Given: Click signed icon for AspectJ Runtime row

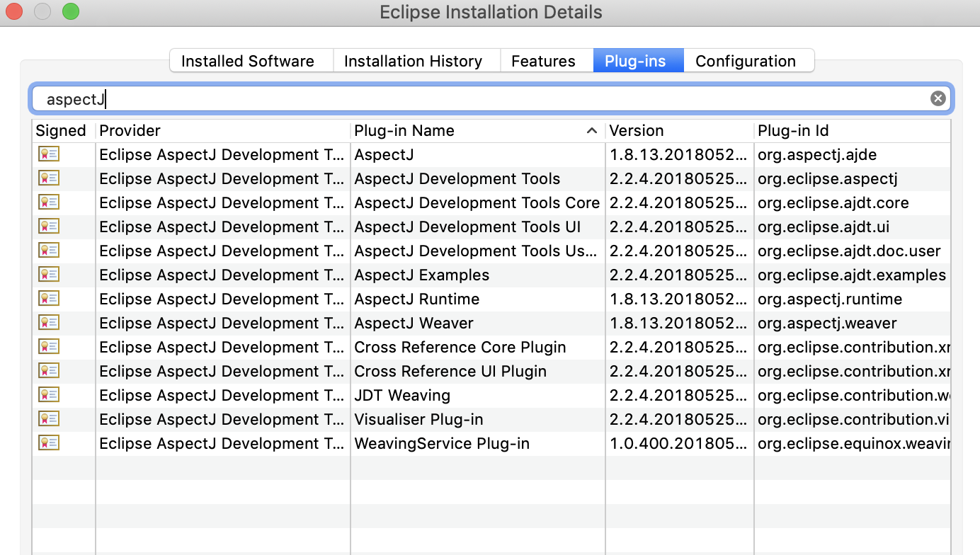Looking at the screenshot, I should click(x=49, y=299).
